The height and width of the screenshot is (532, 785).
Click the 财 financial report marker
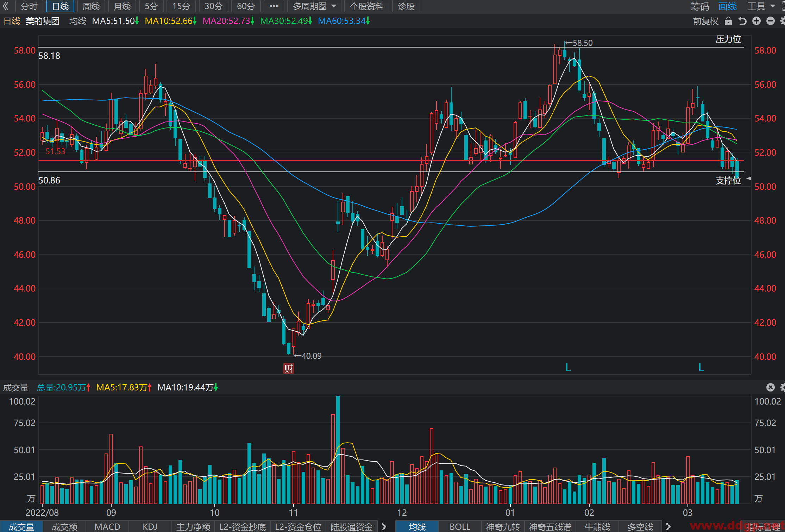[289, 368]
